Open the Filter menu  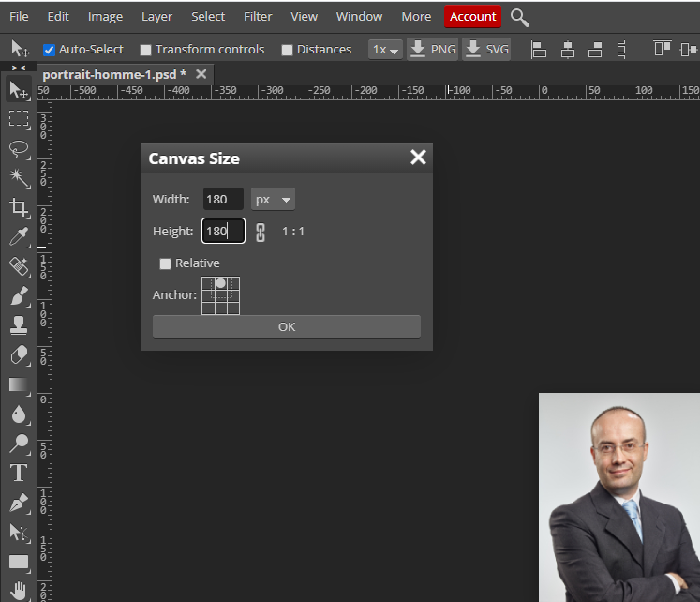pos(258,16)
